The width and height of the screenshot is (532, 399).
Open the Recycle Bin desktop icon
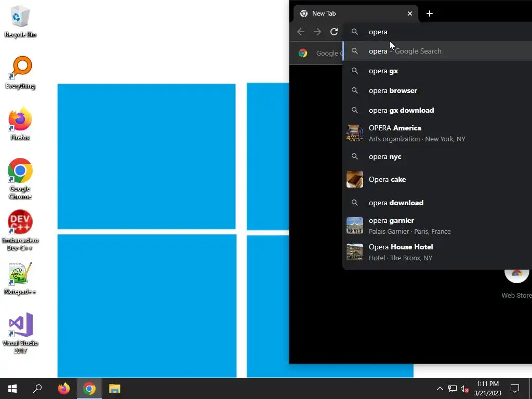[20, 21]
